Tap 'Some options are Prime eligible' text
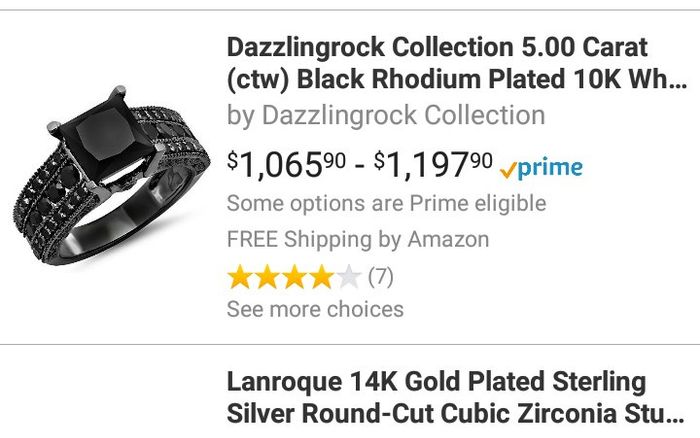Screen dimensions: 700x438 coord(386,204)
